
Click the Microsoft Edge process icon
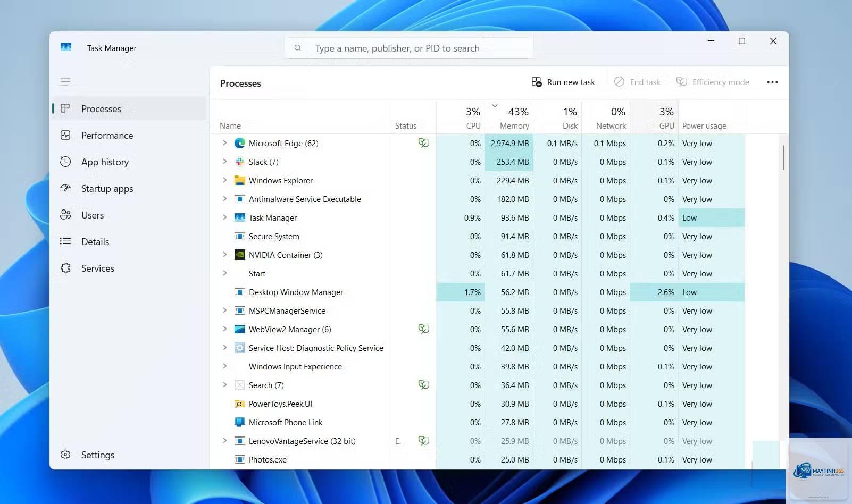[x=240, y=143]
